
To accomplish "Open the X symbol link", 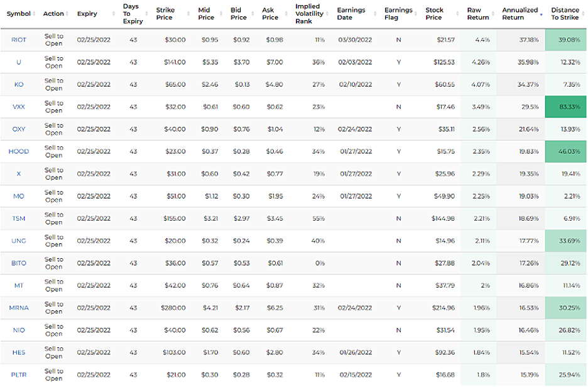I will [19, 173].
